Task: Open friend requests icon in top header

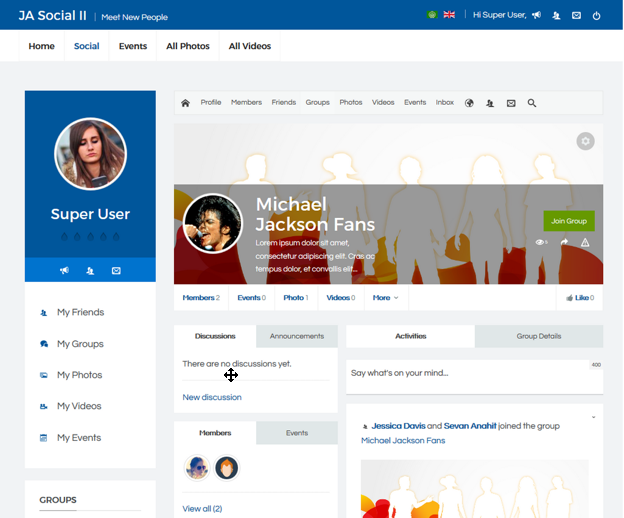Action: pyautogui.click(x=556, y=16)
